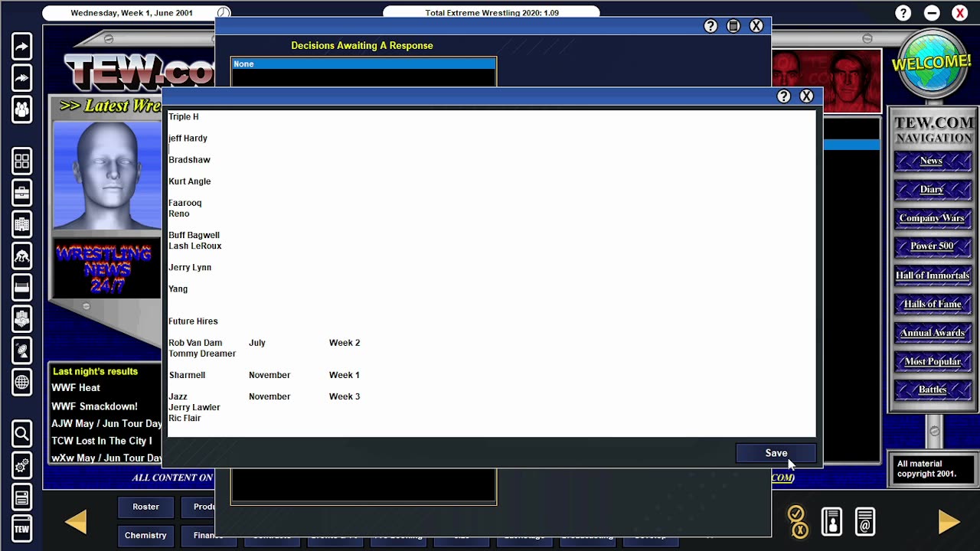The width and height of the screenshot is (980, 551).
Task: Click on 'Kurt Angle' line in notes
Action: [189, 181]
